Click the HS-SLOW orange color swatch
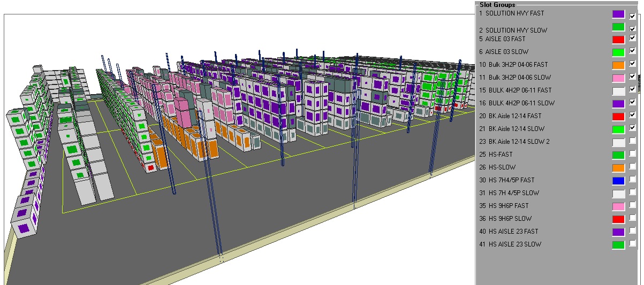The image size is (644, 285). pos(618,168)
